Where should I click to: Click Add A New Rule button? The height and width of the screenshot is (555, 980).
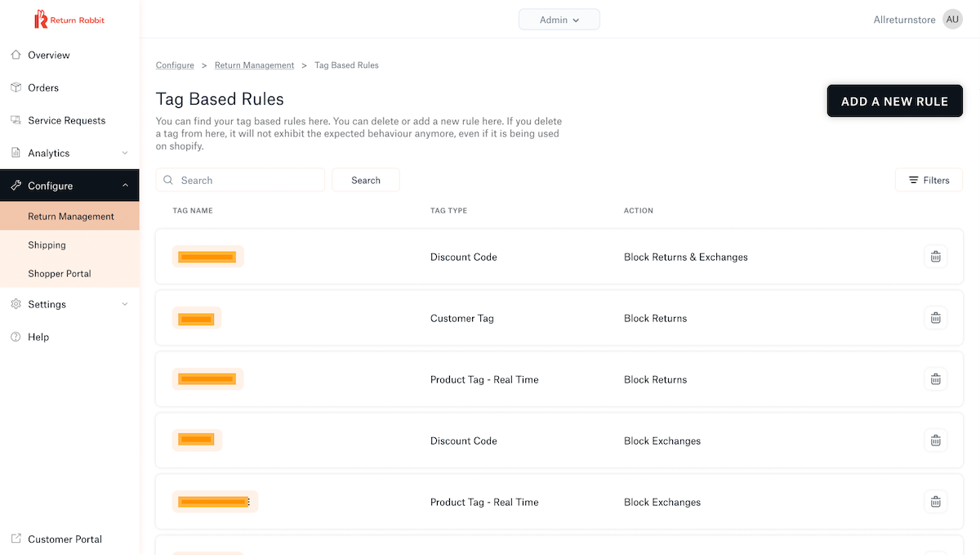point(895,101)
